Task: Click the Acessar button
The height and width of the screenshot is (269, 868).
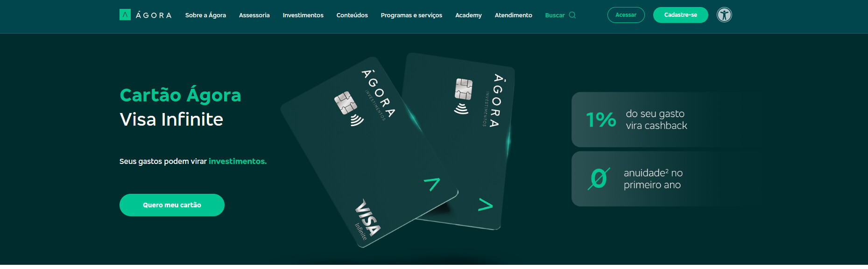Action: pyautogui.click(x=626, y=15)
